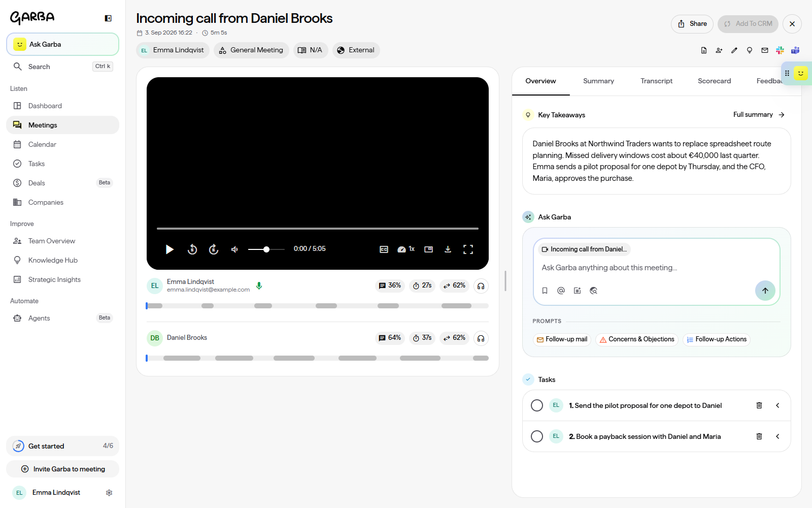This screenshot has width=812, height=508.
Task: Click the web search globe icon
Action: click(x=593, y=291)
